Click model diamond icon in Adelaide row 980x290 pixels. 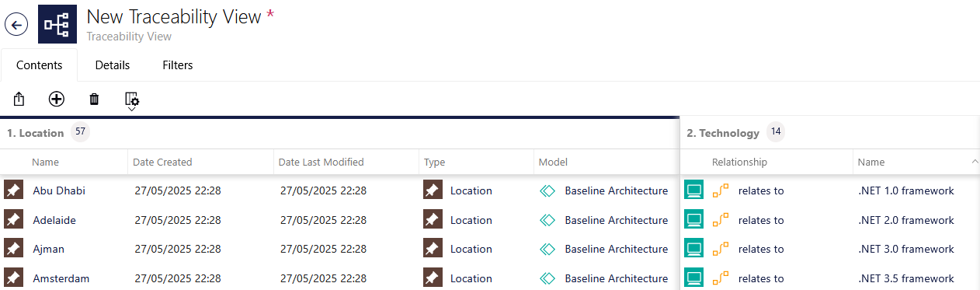547,220
